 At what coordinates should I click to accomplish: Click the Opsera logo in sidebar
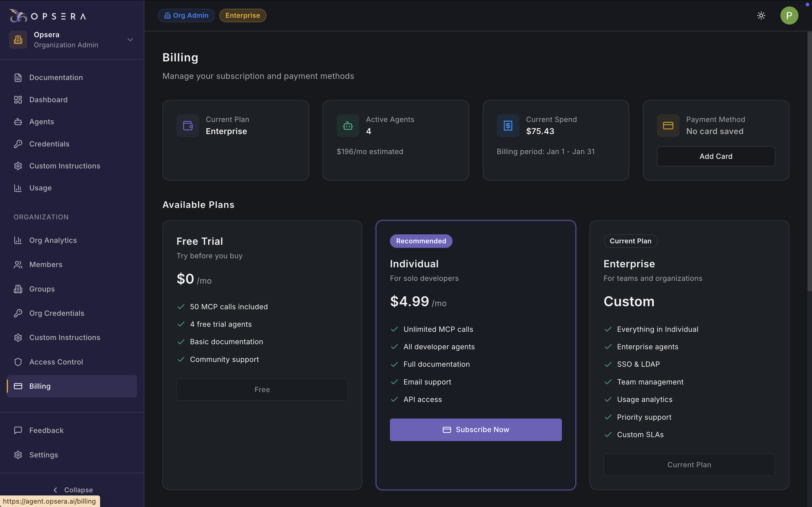coord(48,16)
